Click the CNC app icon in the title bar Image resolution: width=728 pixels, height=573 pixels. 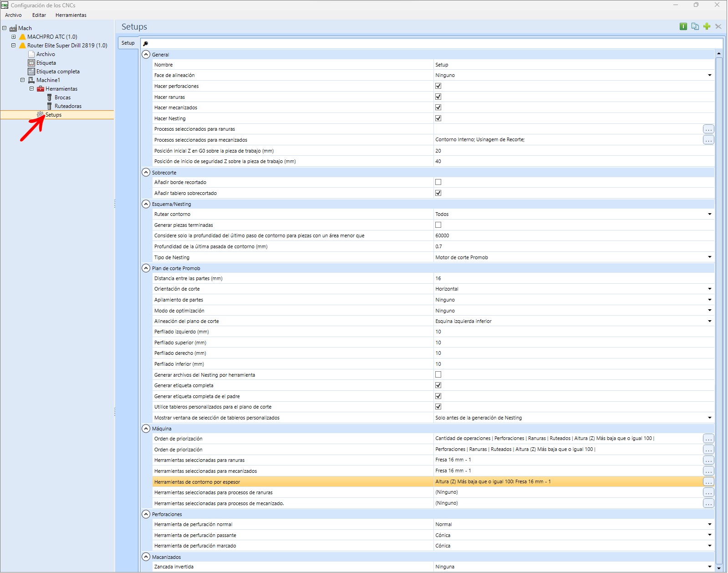5,5
